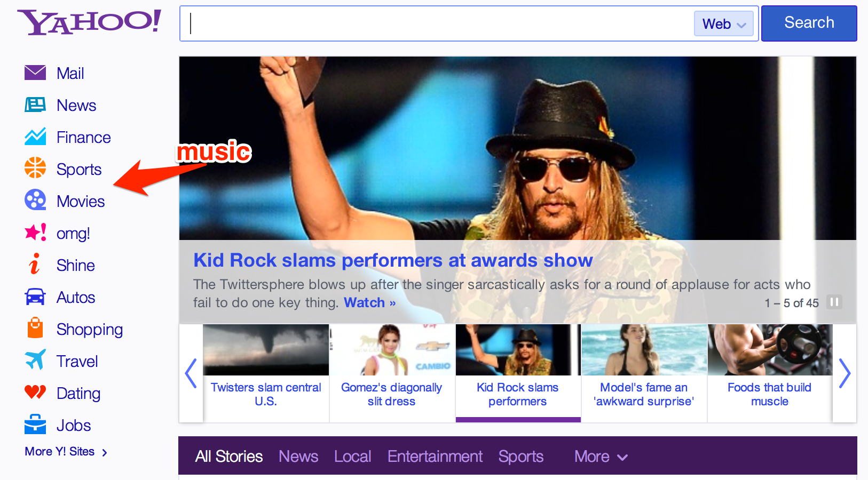Open the Web search type dropdown
Screen dimensions: 868x480
(x=723, y=24)
